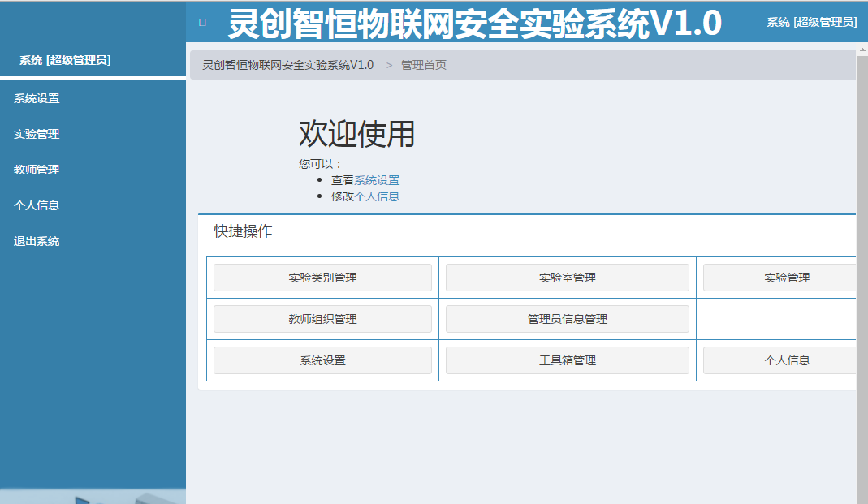The image size is (868, 504).
Task: Click the 系统设置 quick action button
Action: 322,360
